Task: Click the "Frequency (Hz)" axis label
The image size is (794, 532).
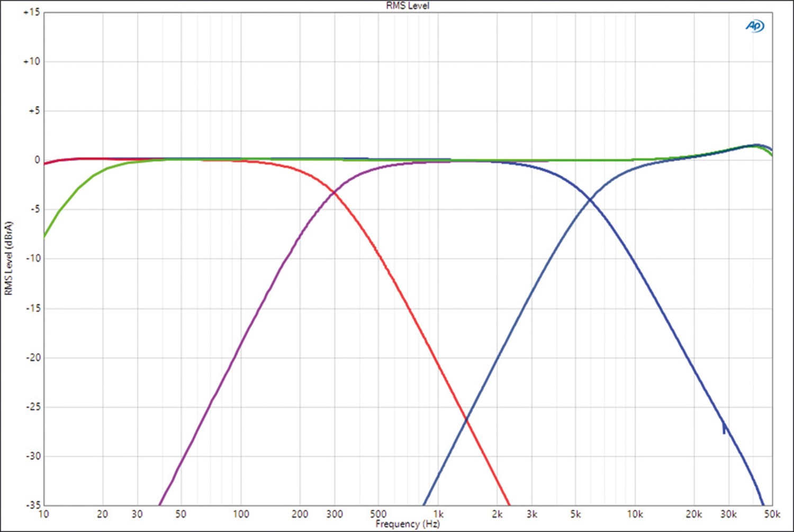Action: (x=408, y=524)
